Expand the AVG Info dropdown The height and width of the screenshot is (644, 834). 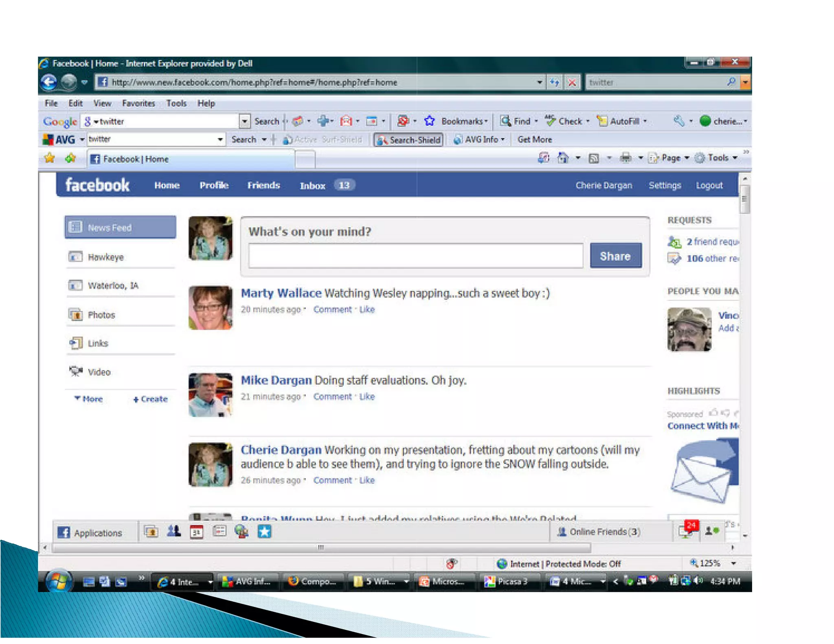click(x=503, y=140)
